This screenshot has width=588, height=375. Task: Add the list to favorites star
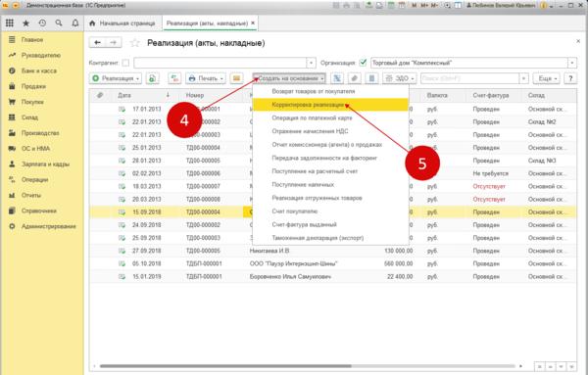click(x=134, y=43)
